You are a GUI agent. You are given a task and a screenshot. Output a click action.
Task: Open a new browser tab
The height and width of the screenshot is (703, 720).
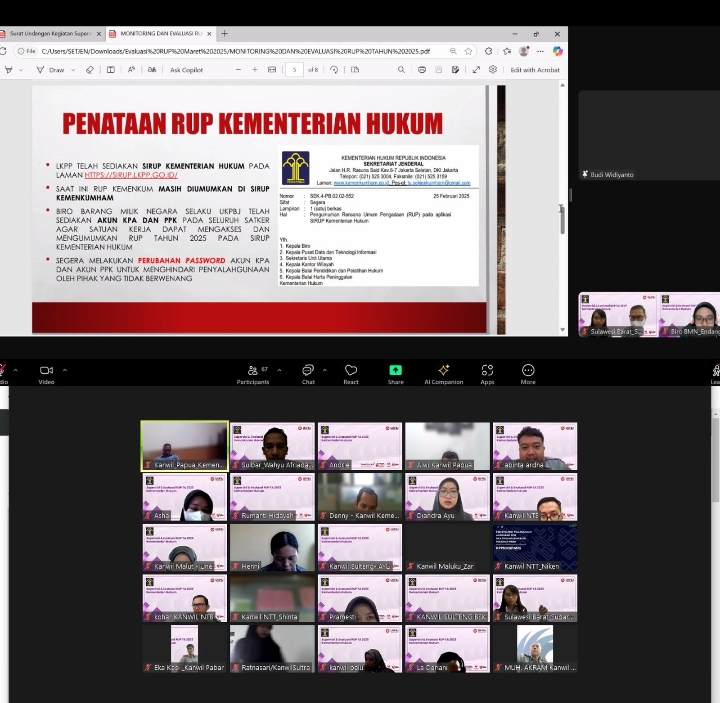click(224, 33)
